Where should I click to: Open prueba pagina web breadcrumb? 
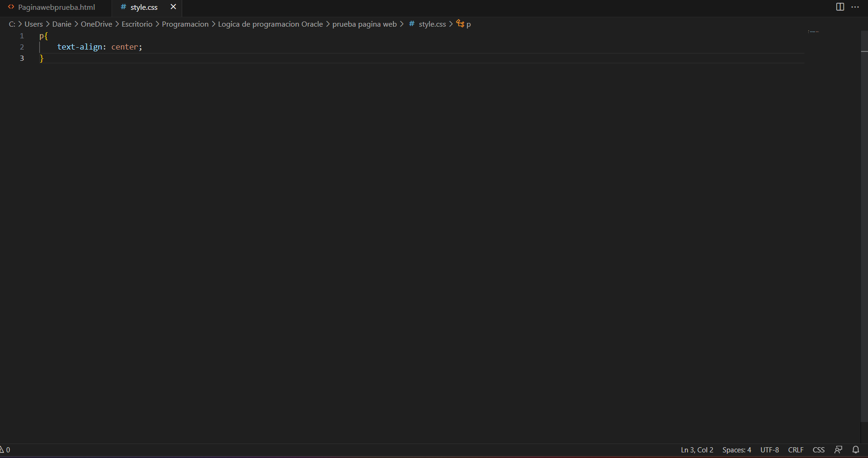point(364,24)
